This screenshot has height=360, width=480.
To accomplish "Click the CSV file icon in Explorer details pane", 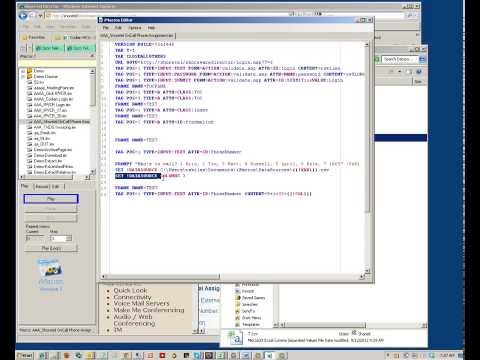I will (236, 337).
